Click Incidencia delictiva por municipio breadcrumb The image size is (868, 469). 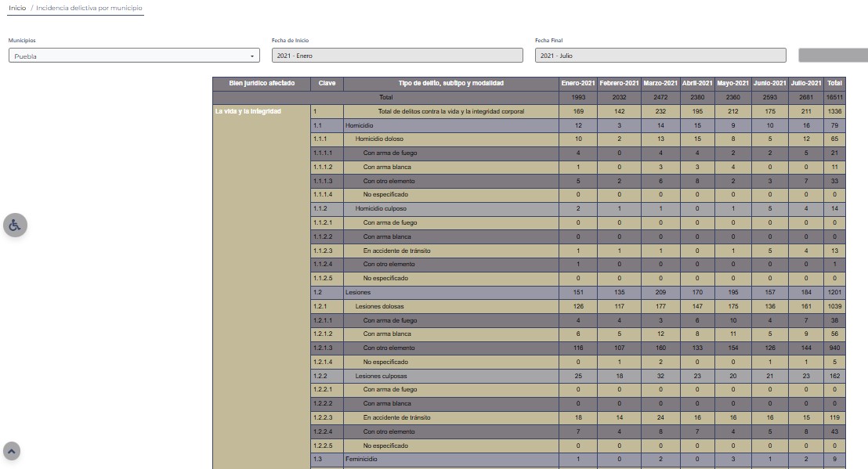tap(89, 8)
